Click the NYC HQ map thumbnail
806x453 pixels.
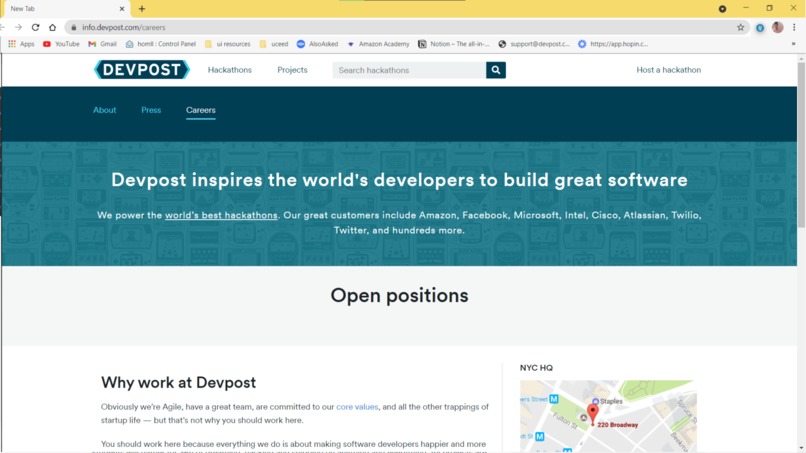click(608, 416)
